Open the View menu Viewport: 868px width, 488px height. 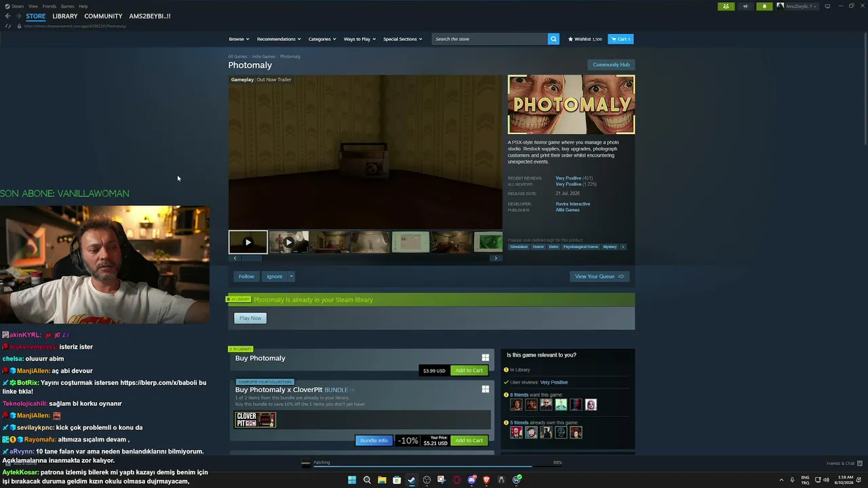pos(33,6)
